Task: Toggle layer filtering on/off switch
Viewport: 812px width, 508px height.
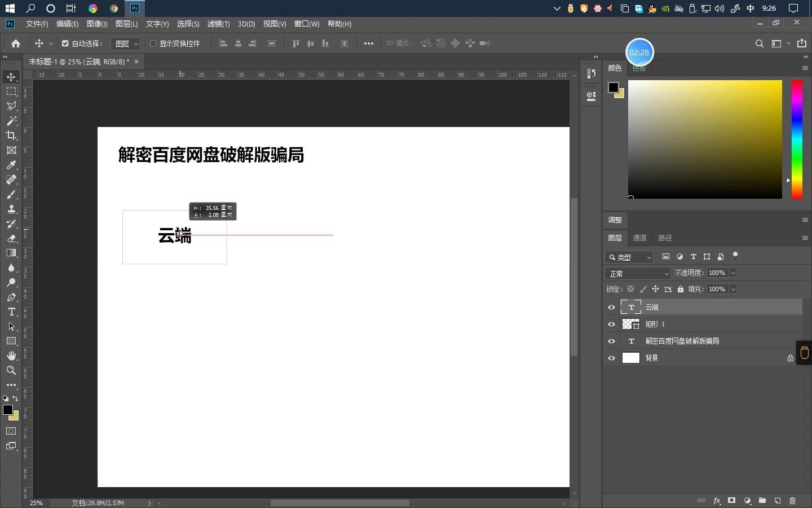Action: [x=735, y=256]
